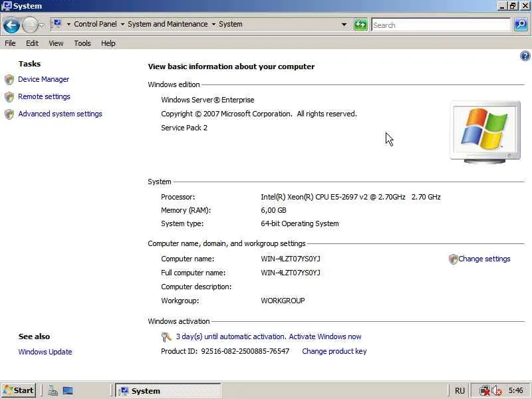Open Remote settings link
The image size is (532, 399).
(44, 96)
